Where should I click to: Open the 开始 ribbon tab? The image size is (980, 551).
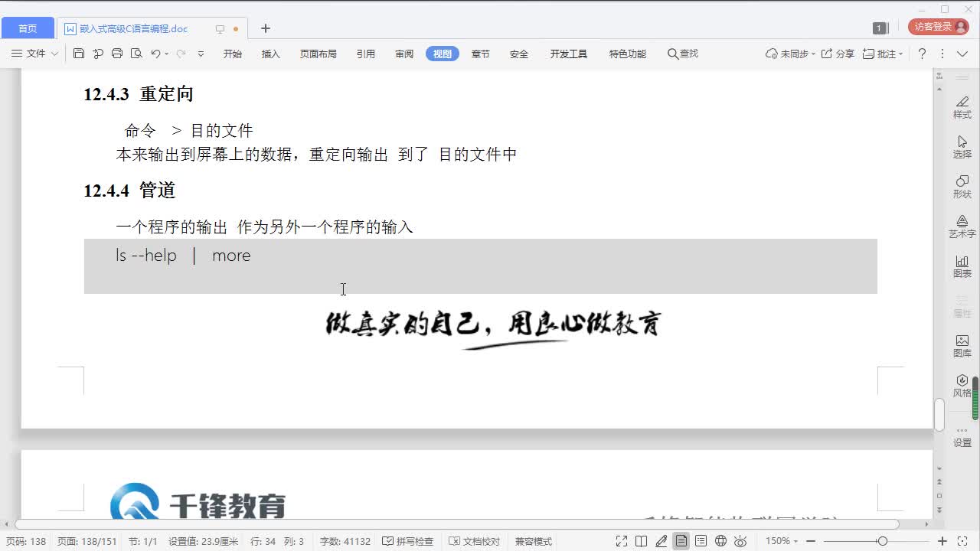233,54
